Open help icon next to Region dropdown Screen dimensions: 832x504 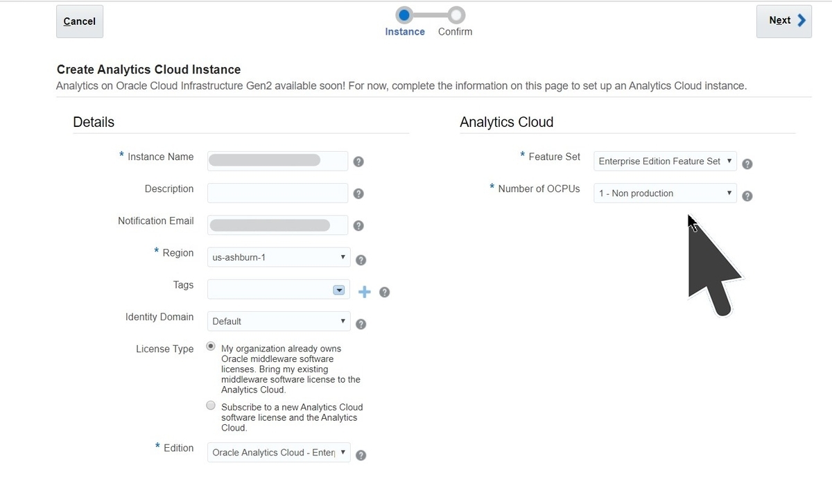[x=361, y=260]
